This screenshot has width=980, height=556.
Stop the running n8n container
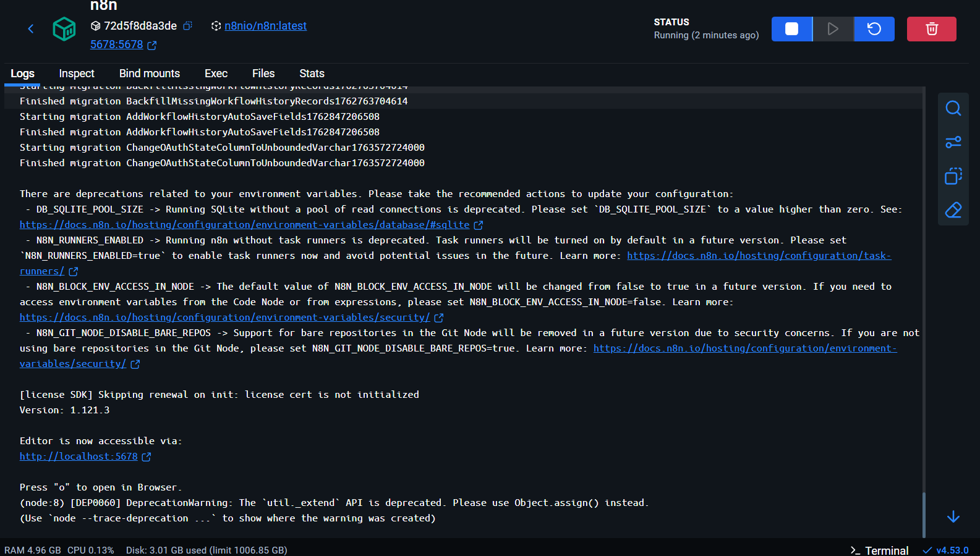[x=791, y=29]
